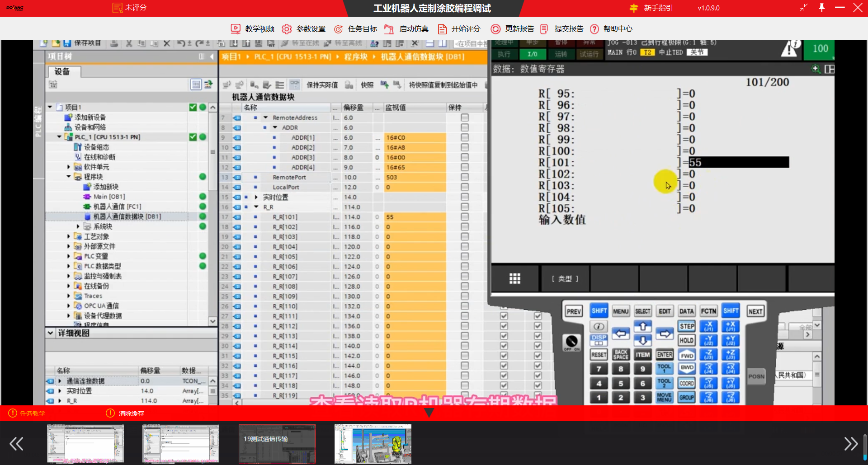The width and height of the screenshot is (868, 465).
Task: Click the cut scissors icon in TIA toolbar
Action: (x=129, y=43)
